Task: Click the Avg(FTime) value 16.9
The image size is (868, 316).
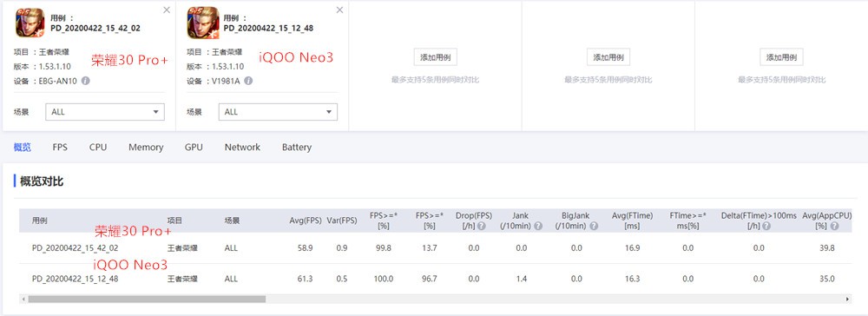Action: 632,248
